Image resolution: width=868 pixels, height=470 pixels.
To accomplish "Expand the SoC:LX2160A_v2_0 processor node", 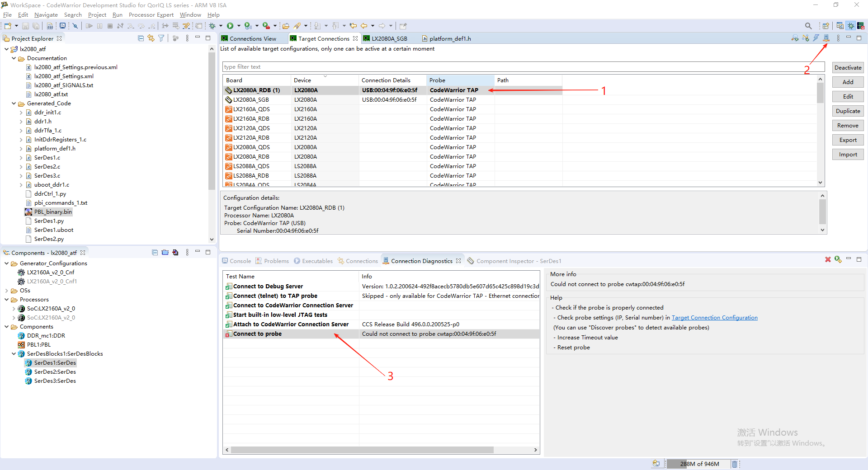I will (14, 308).
